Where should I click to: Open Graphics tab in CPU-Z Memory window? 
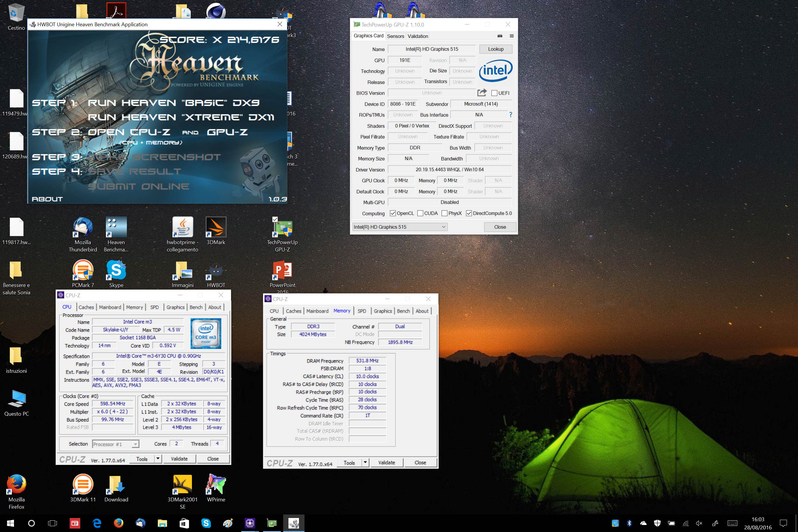pos(383,311)
